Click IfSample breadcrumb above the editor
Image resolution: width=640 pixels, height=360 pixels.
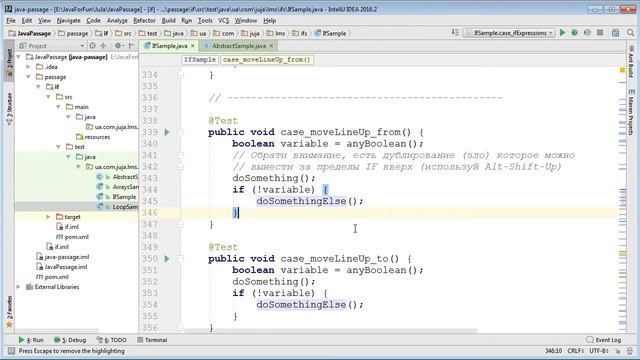[200, 60]
